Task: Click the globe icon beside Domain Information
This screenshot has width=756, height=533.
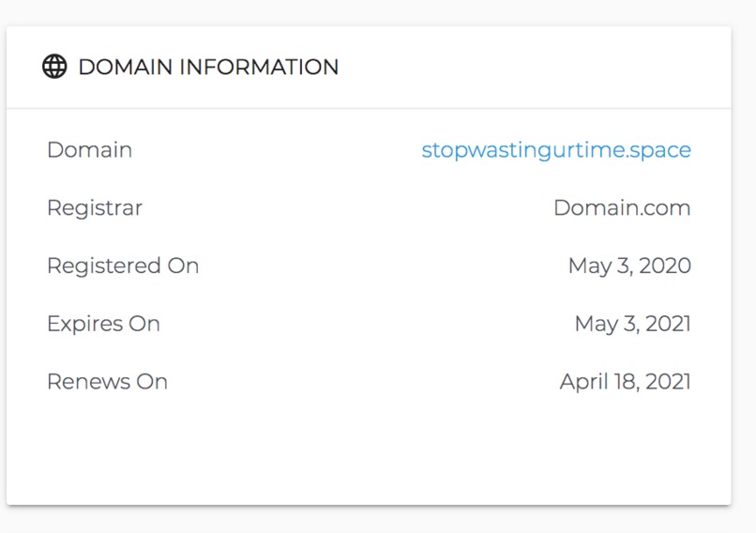Action: [54, 67]
